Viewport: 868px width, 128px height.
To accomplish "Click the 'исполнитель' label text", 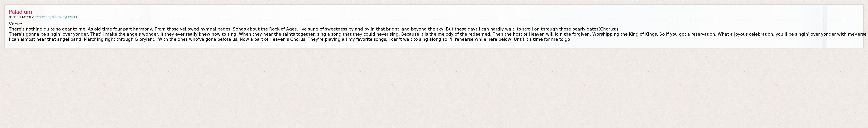I will (x=22, y=17).
